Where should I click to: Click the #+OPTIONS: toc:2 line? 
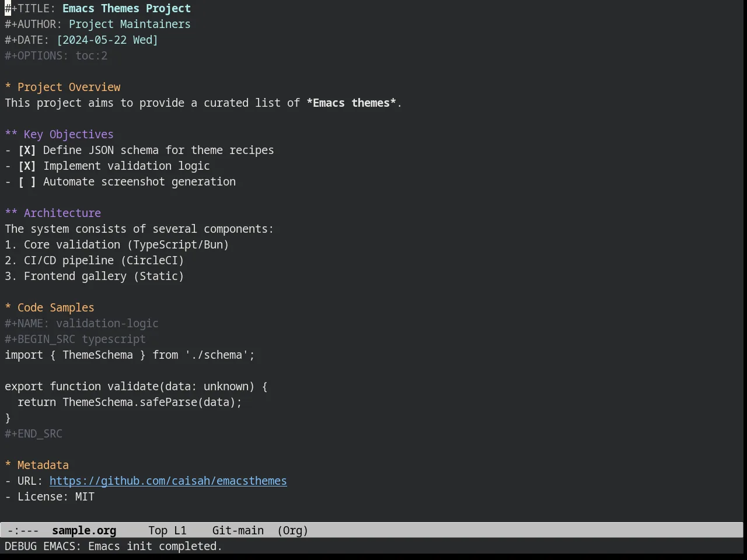point(56,55)
